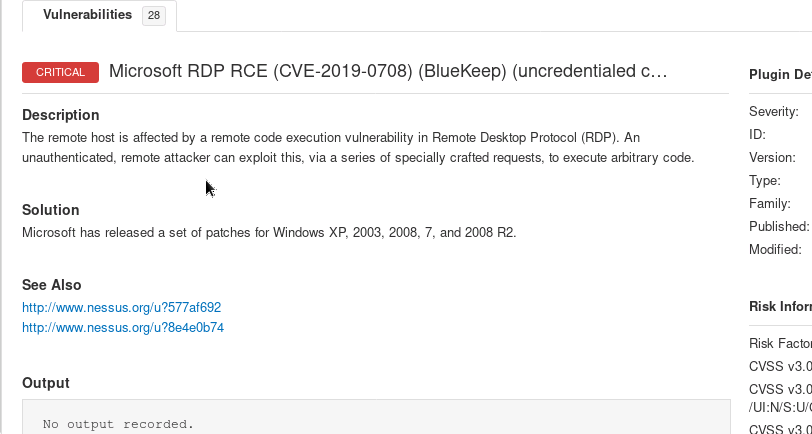The height and width of the screenshot is (434, 812).
Task: Select the Severity field label
Action: [774, 112]
